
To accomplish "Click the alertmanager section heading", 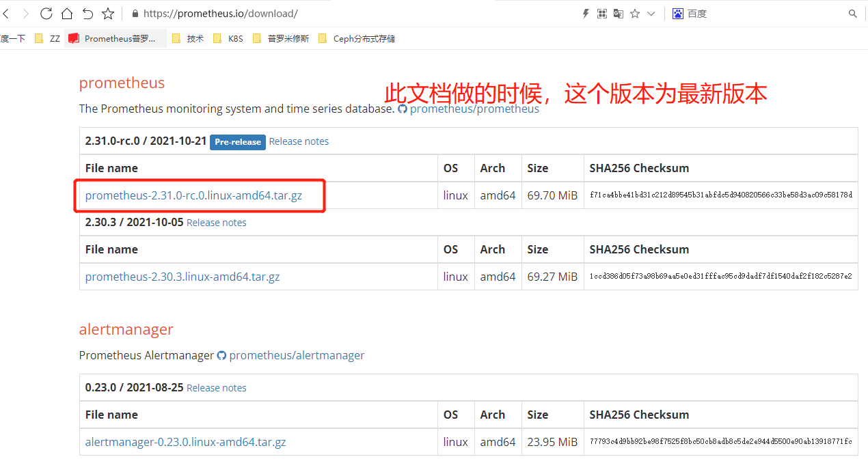I will [x=126, y=329].
